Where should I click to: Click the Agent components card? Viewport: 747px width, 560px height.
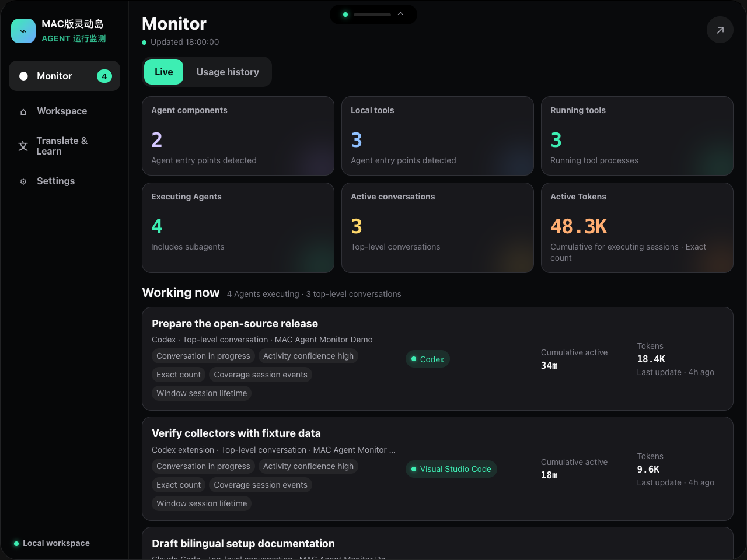[x=238, y=136]
